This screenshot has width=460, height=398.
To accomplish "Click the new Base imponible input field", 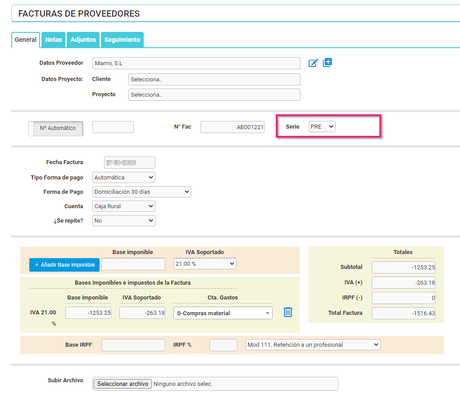I will point(133,264).
